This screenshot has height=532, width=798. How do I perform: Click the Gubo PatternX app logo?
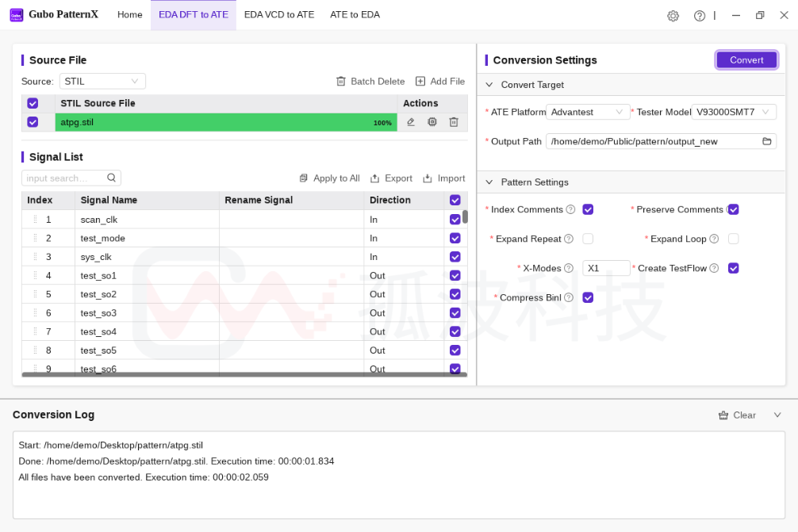(17, 15)
